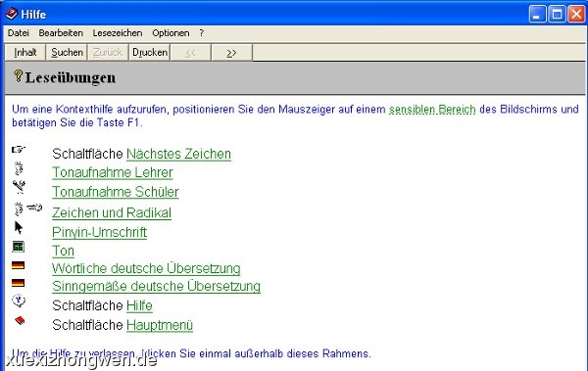Open the Lesezeichen menu

coord(118,33)
